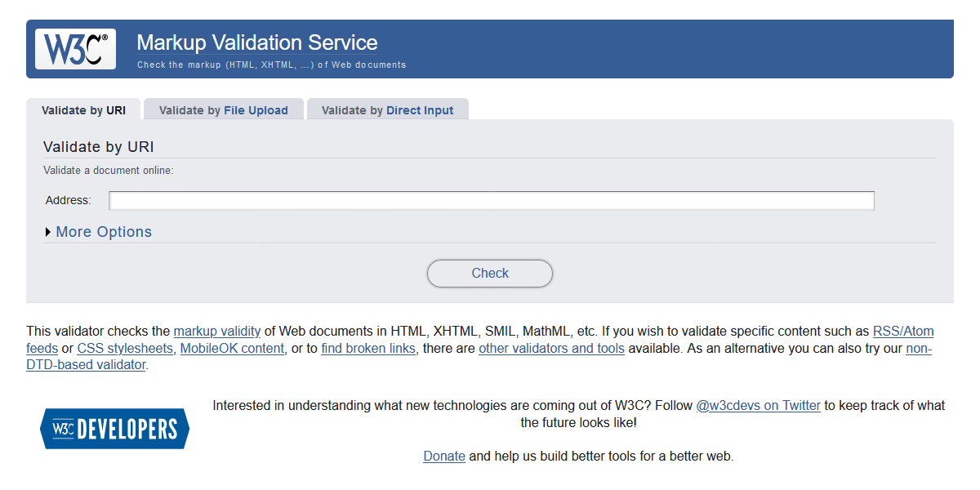
Task: Click the W3C logo in the header
Action: [74, 49]
